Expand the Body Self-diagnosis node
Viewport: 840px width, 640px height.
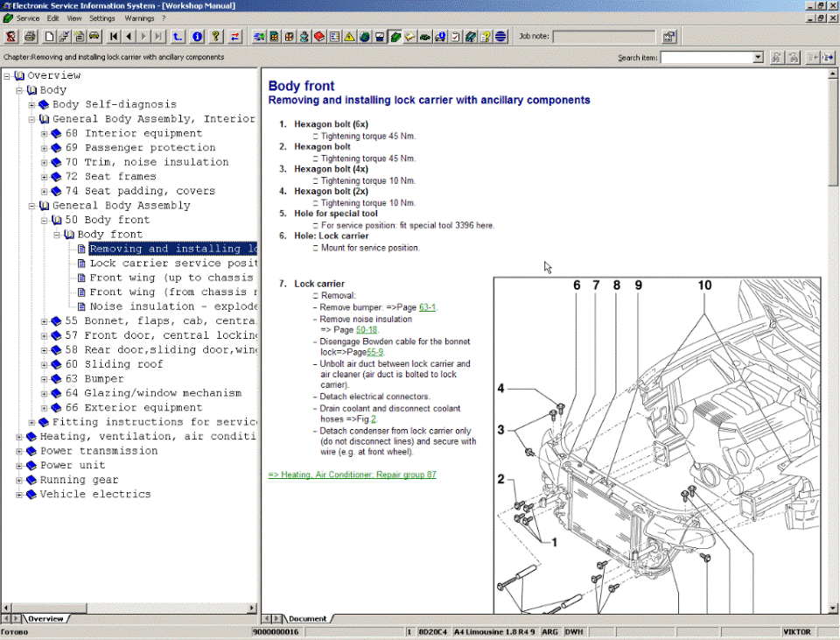pos(32,105)
